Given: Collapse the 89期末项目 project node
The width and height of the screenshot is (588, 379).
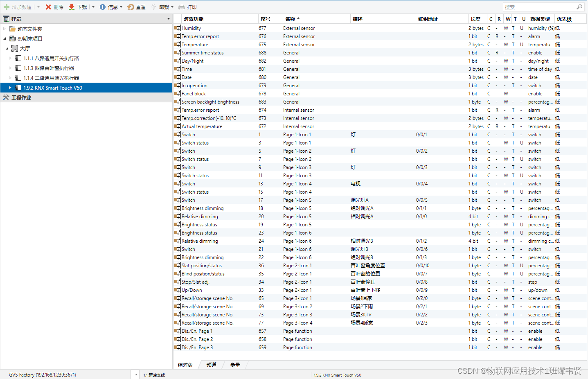Looking at the screenshot, I should pyautogui.click(x=5, y=38).
